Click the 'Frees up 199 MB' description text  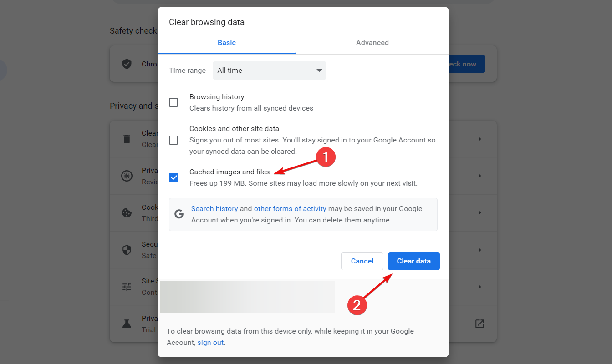point(303,183)
